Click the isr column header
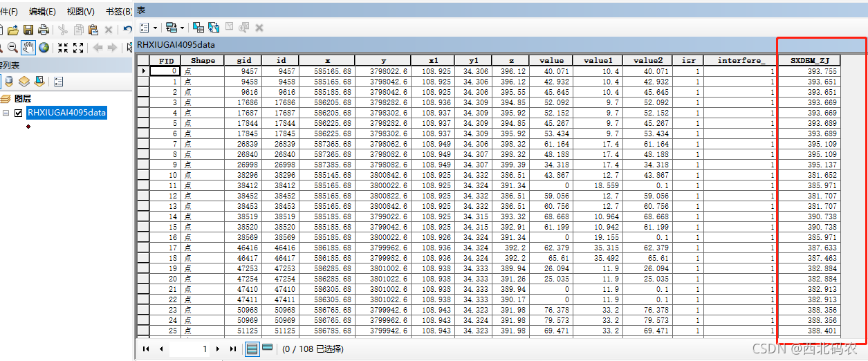The width and height of the screenshot is (868, 361). (688, 60)
